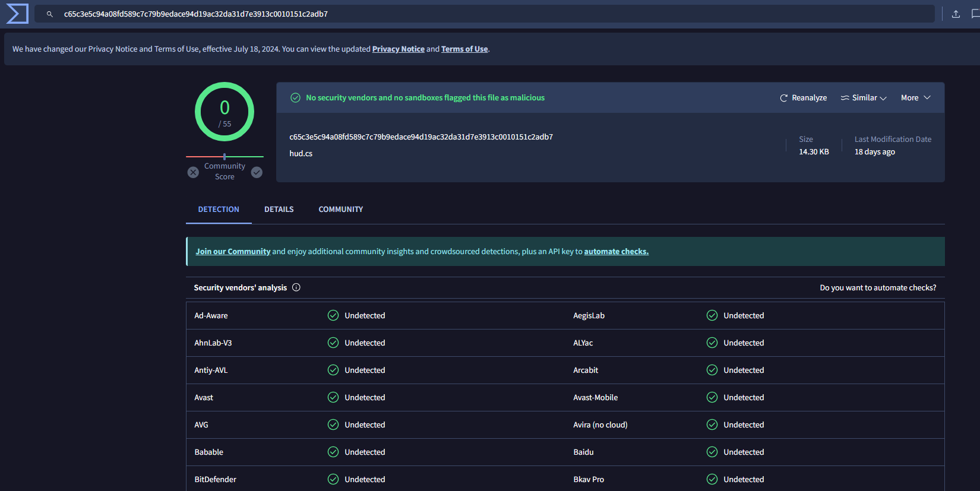Click the Ad-Aware Undetected check mark
The width and height of the screenshot is (980, 491).
coord(333,315)
